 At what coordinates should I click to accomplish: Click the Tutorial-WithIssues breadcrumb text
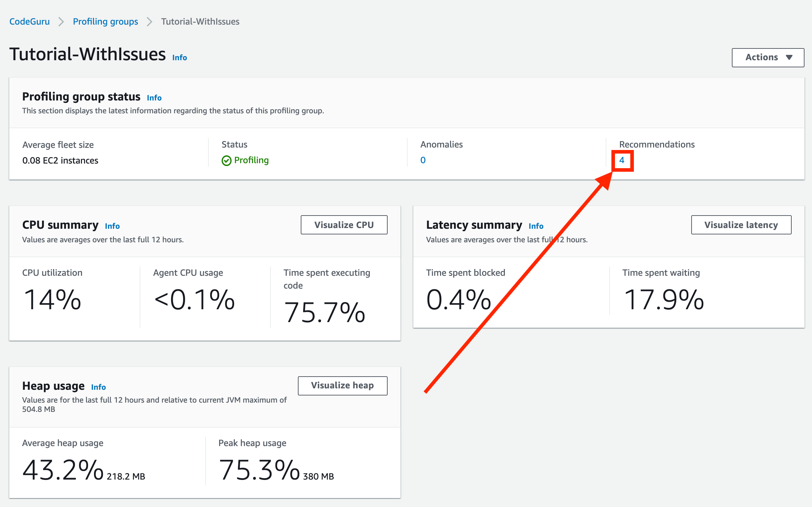coord(200,22)
